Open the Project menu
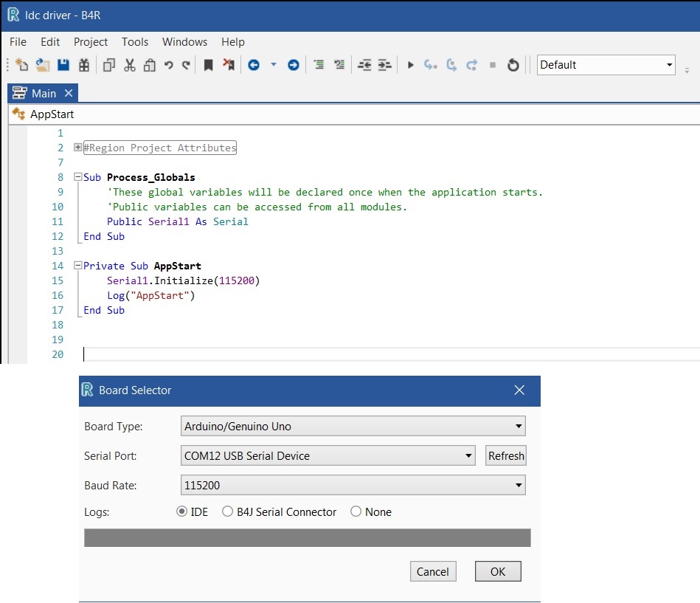The image size is (700, 603). coord(91,42)
